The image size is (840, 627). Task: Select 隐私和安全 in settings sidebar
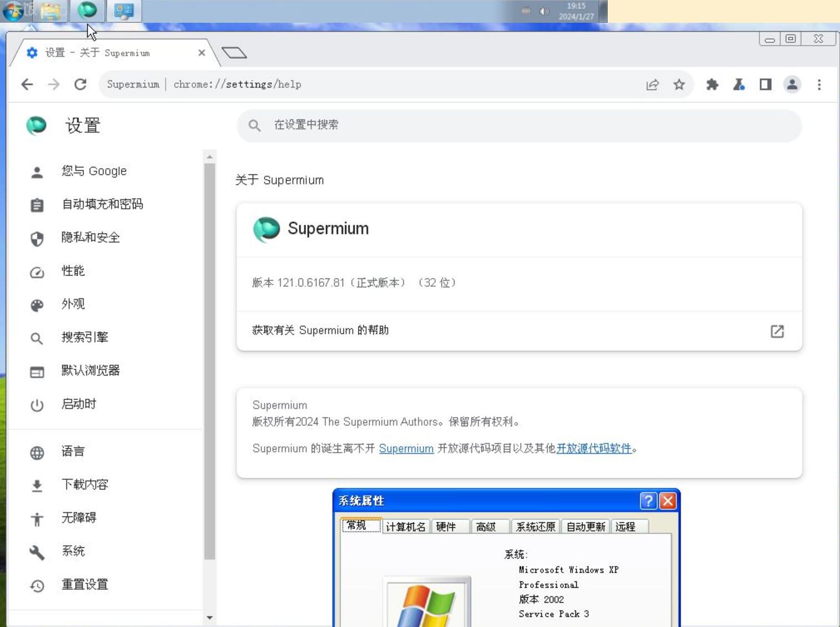click(89, 237)
